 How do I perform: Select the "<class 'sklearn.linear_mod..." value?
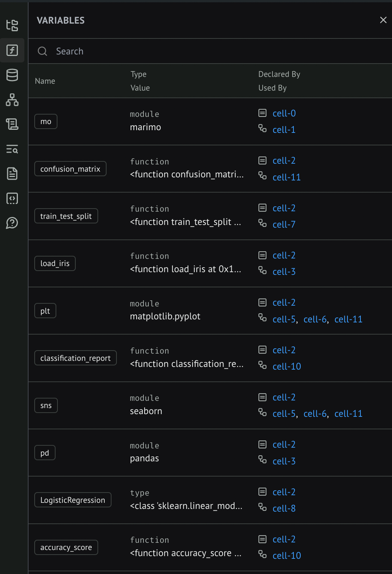(x=186, y=506)
